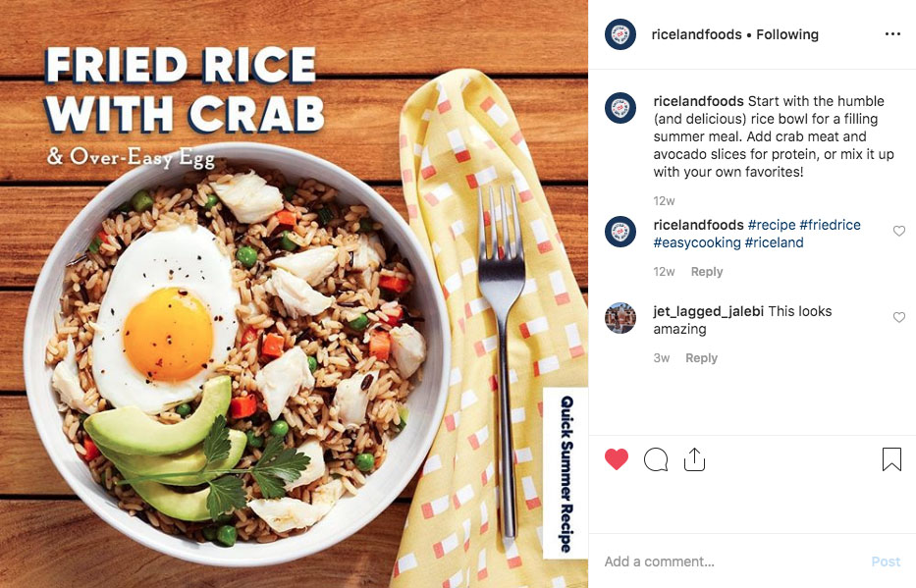Click the Following button in header
The width and height of the screenshot is (916, 588).
coord(787,34)
